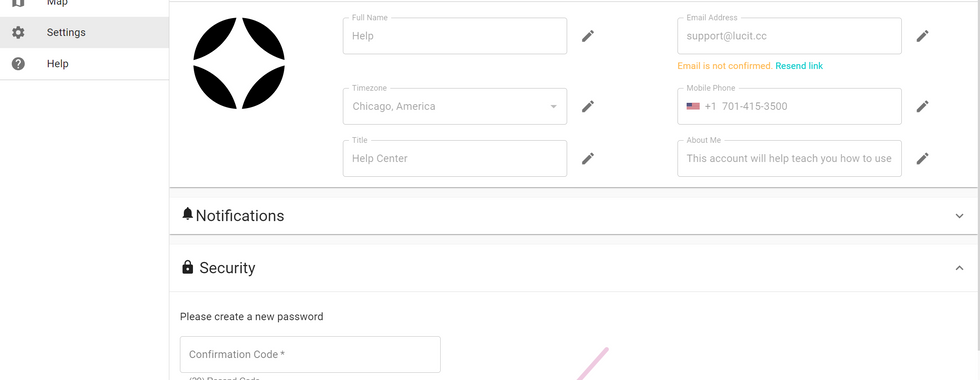This screenshot has width=980, height=380.
Task: Click the pencil icon next to Mobile Phone
Action: click(x=922, y=106)
